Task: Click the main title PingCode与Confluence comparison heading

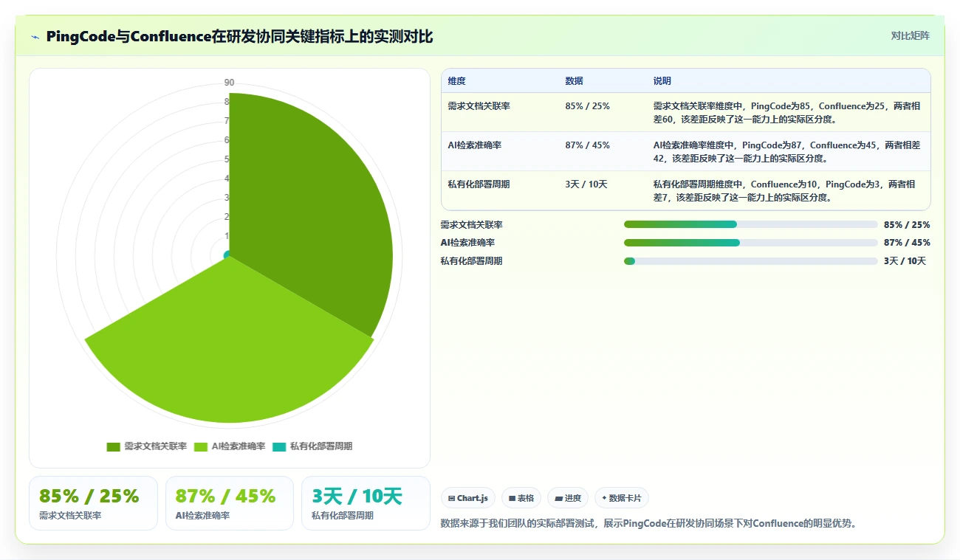Action: pyautogui.click(x=239, y=36)
